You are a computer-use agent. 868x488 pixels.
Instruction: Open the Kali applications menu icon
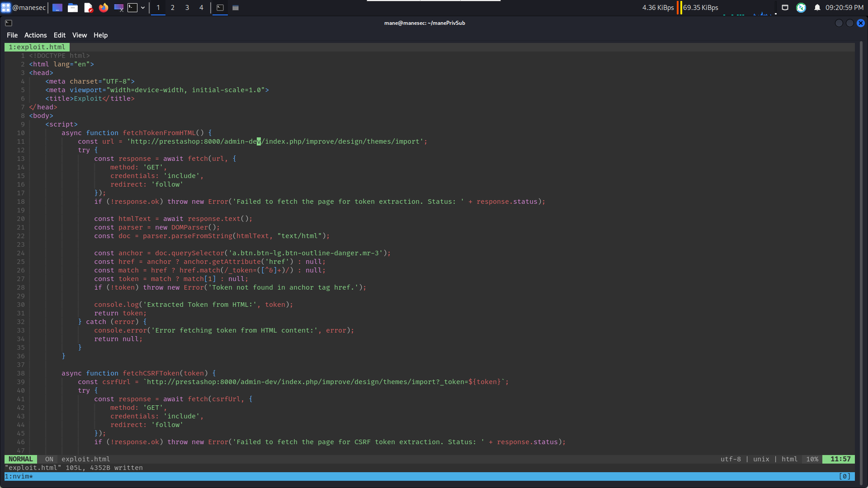click(x=6, y=8)
